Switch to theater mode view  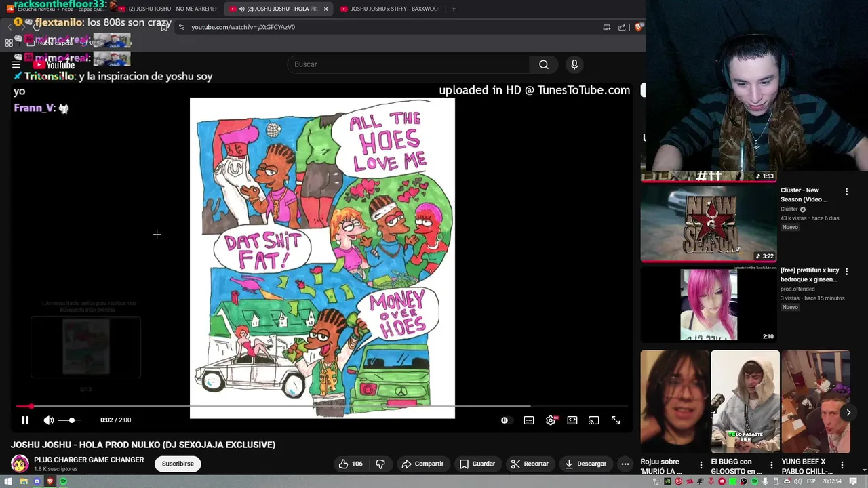572,420
